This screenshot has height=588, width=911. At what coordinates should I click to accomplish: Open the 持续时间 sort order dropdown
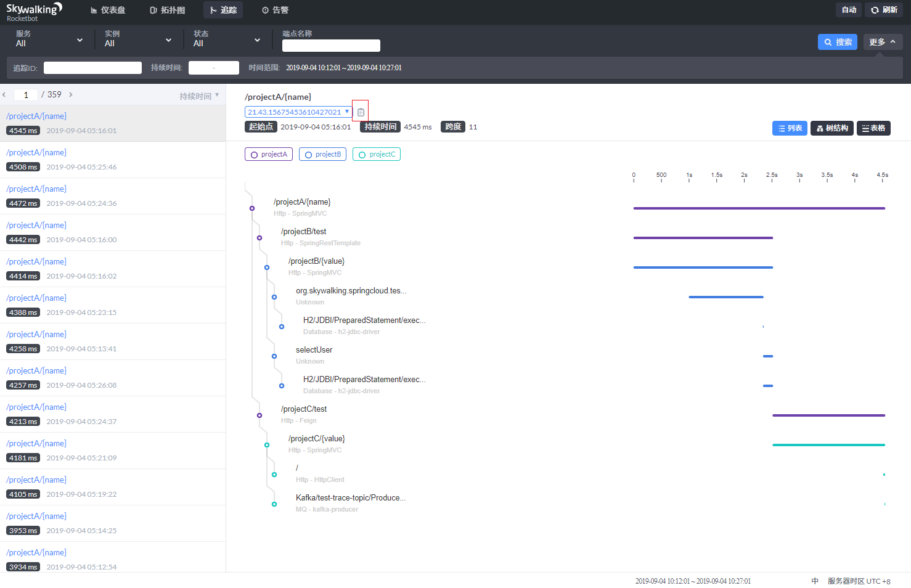199,96
